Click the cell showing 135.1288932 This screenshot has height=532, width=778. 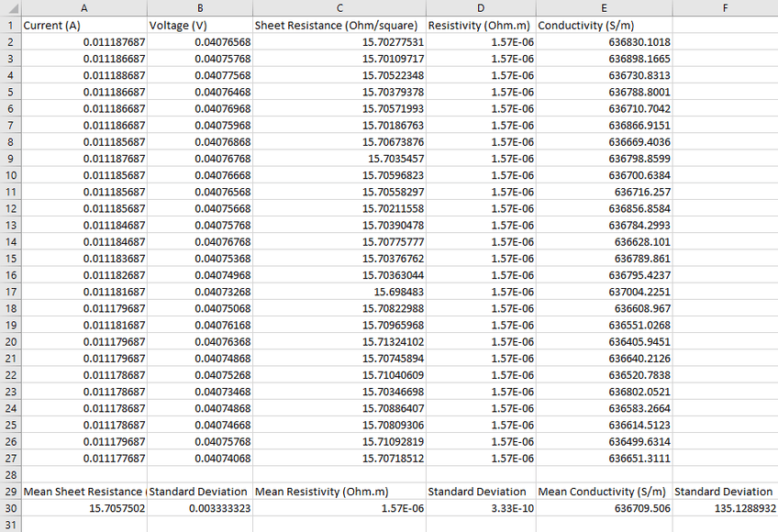pyautogui.click(x=725, y=508)
